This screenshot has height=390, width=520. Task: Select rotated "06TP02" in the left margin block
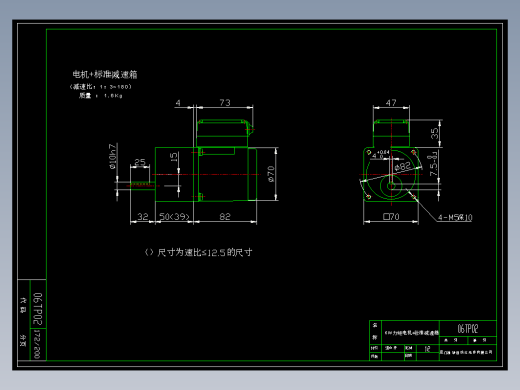click(x=38, y=309)
